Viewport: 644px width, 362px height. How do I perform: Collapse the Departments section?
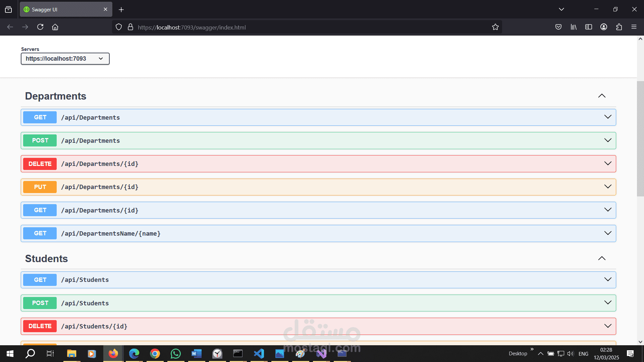click(x=602, y=96)
